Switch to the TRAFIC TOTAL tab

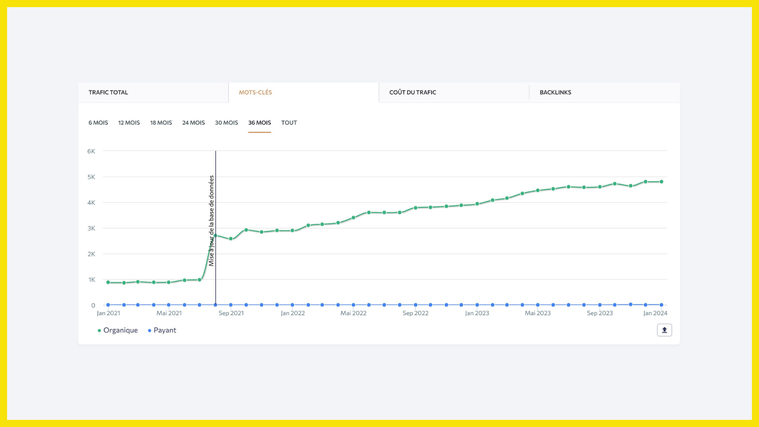[x=108, y=92]
